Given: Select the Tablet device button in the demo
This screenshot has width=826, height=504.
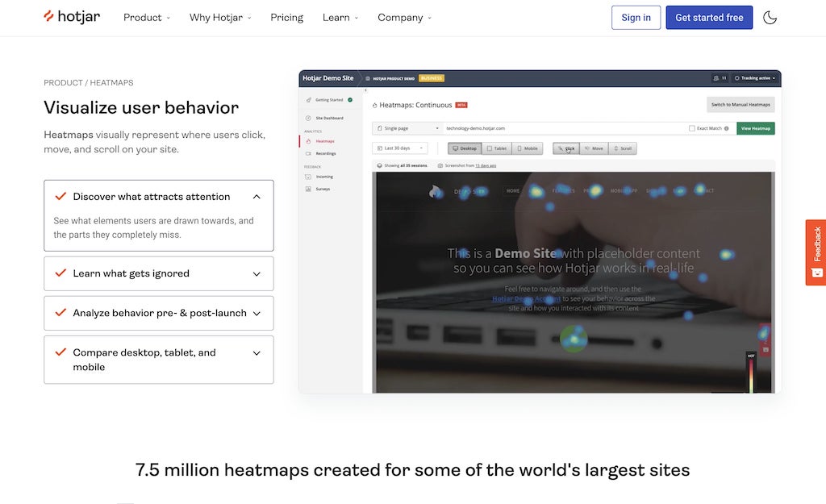Looking at the screenshot, I should pyautogui.click(x=497, y=148).
